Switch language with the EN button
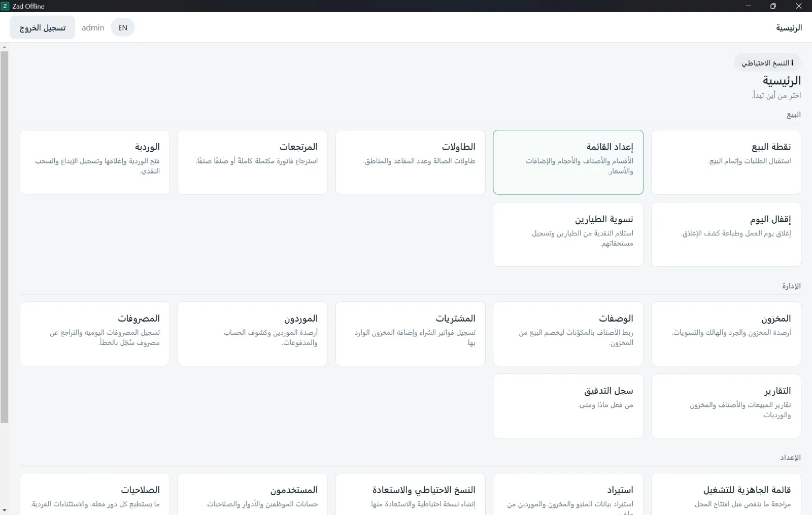 point(123,27)
